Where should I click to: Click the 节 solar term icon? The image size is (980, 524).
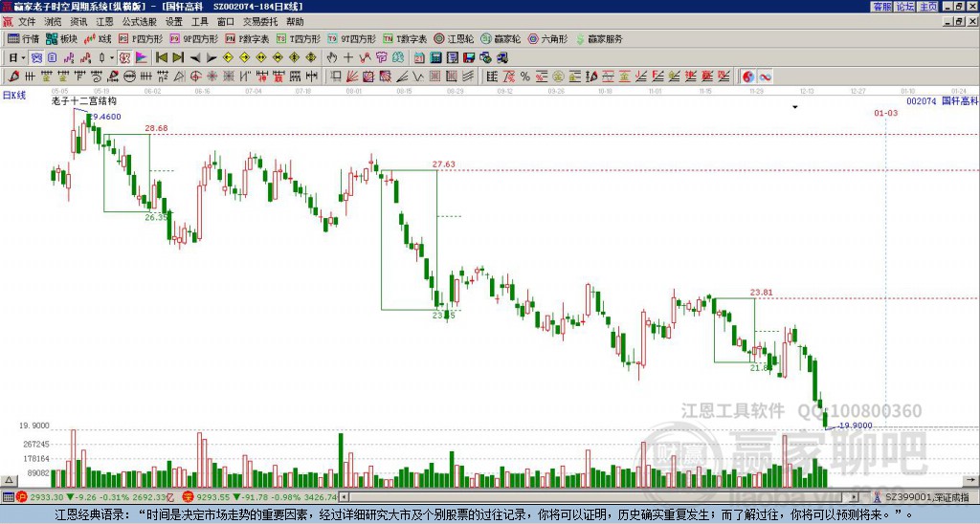tap(381, 57)
